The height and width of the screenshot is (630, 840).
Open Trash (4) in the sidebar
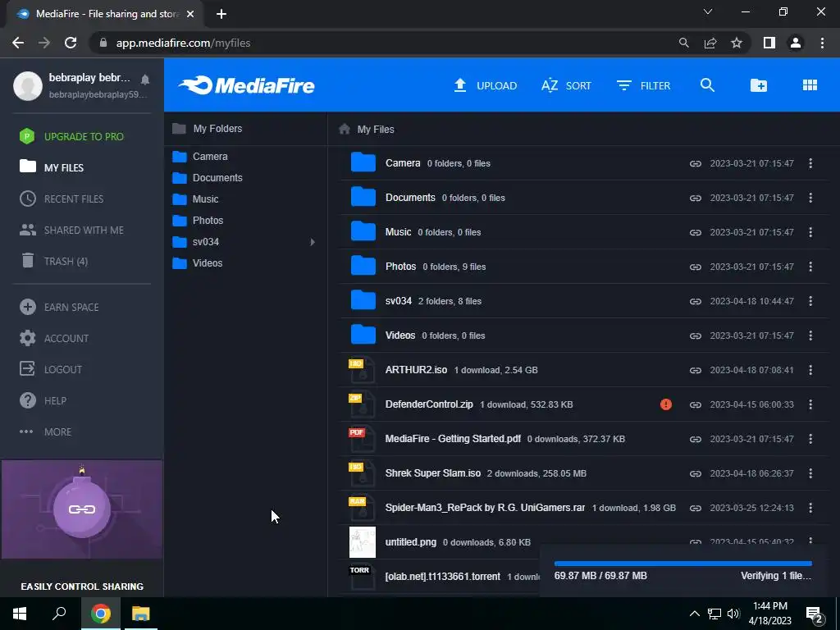pos(53,261)
